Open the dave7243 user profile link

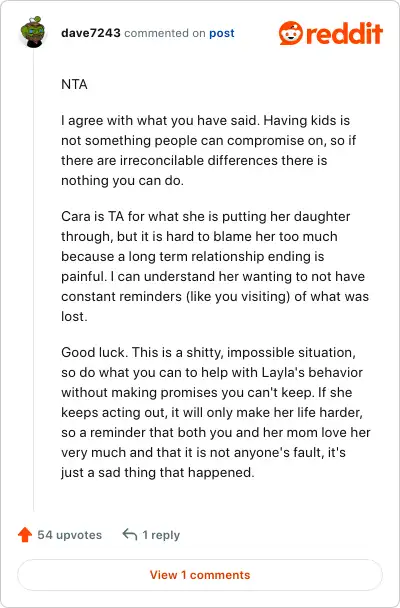[91, 33]
